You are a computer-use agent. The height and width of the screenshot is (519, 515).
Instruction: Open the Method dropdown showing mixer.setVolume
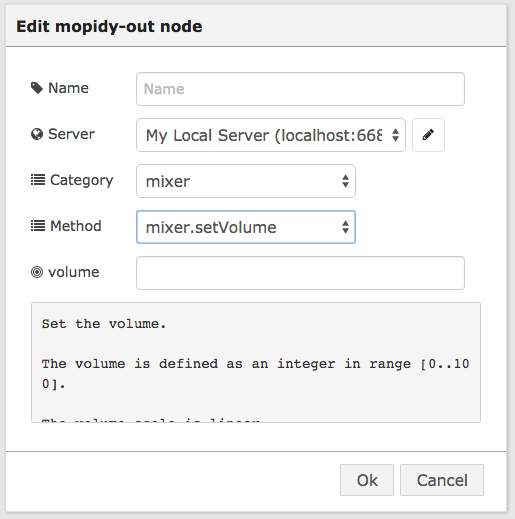click(x=246, y=227)
